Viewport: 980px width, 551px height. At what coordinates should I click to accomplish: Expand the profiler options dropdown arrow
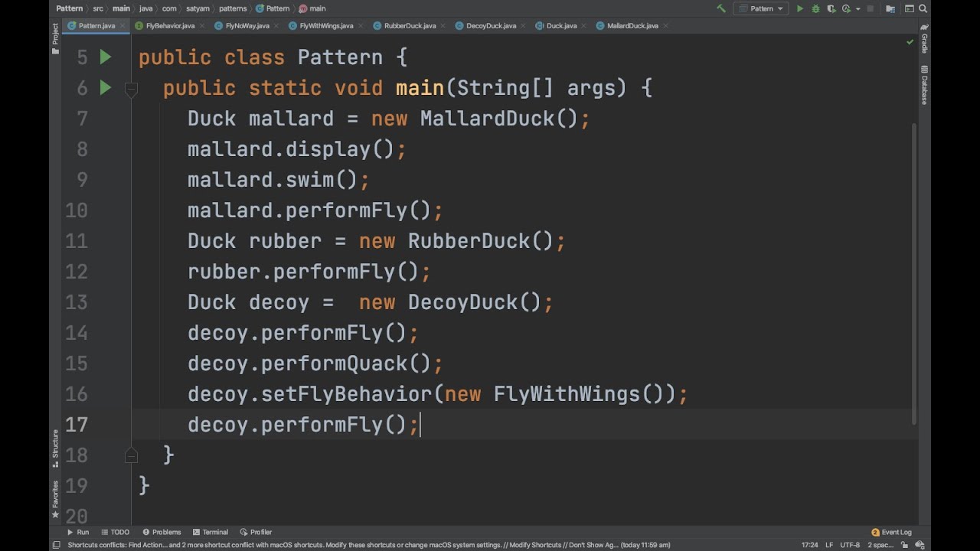pos(858,8)
